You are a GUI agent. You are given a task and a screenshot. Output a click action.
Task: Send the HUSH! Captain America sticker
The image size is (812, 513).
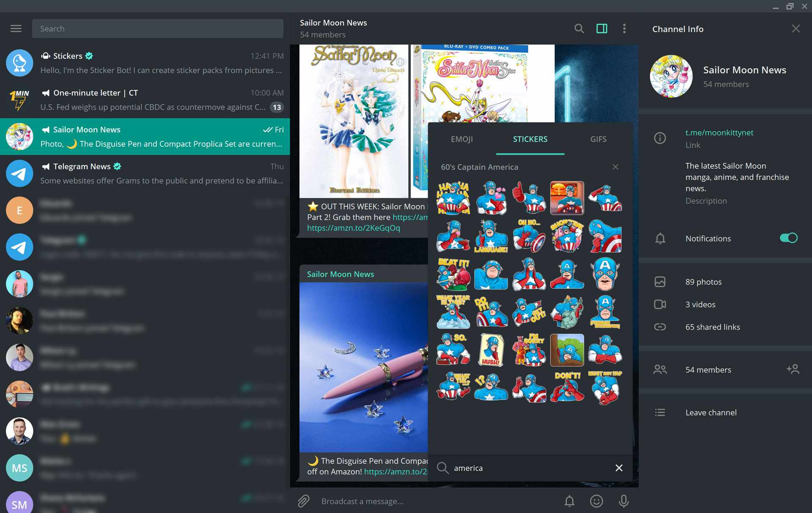(491, 350)
